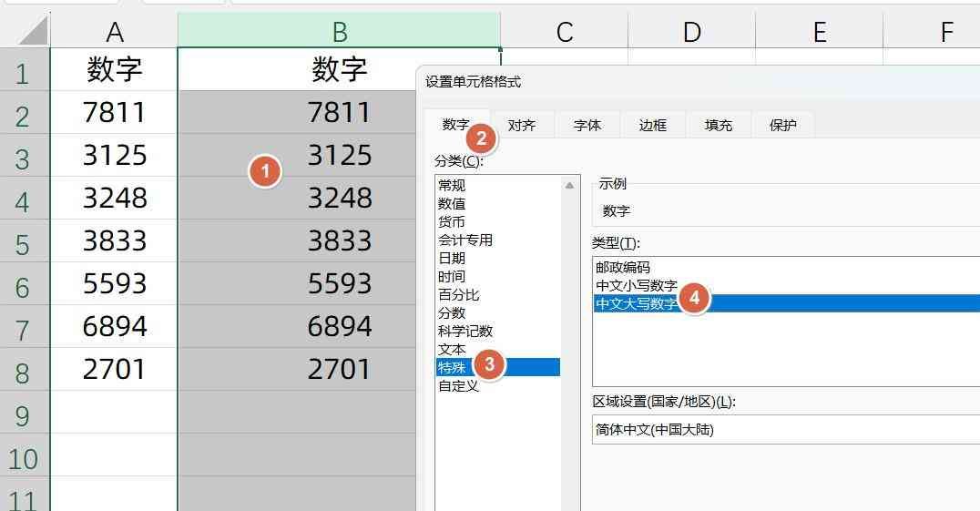Select 特殊 category
980x511 pixels.
coord(498,367)
